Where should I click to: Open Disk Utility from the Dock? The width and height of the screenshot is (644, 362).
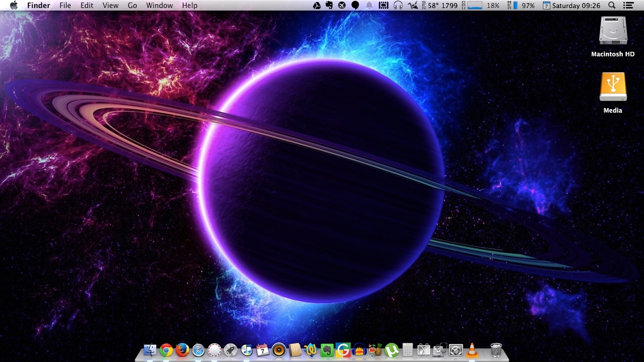pyautogui.click(x=440, y=350)
